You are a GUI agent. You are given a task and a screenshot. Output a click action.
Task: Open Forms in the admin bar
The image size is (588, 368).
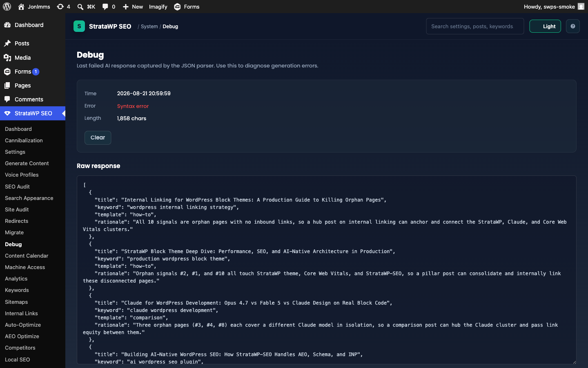pyautogui.click(x=187, y=7)
